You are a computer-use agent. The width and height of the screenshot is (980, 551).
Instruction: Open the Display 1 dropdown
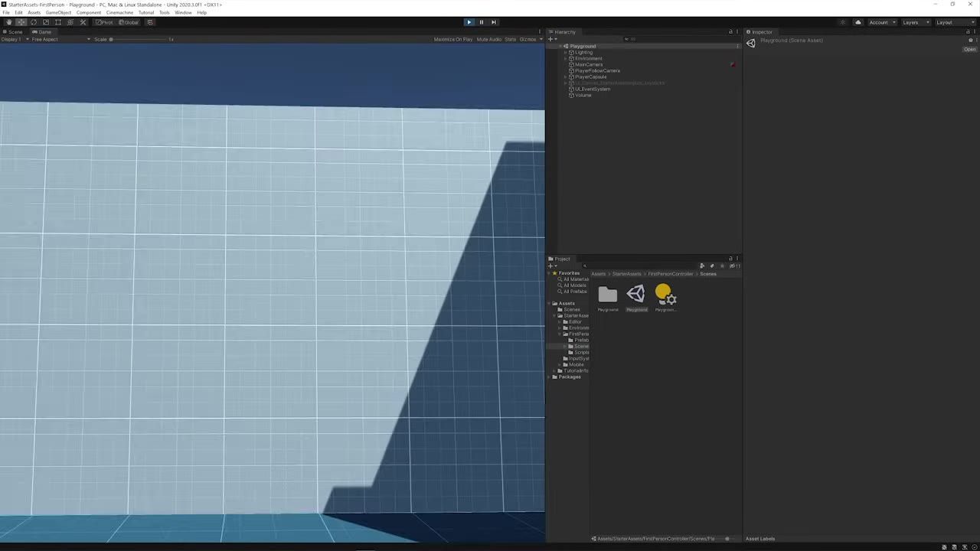click(x=15, y=39)
